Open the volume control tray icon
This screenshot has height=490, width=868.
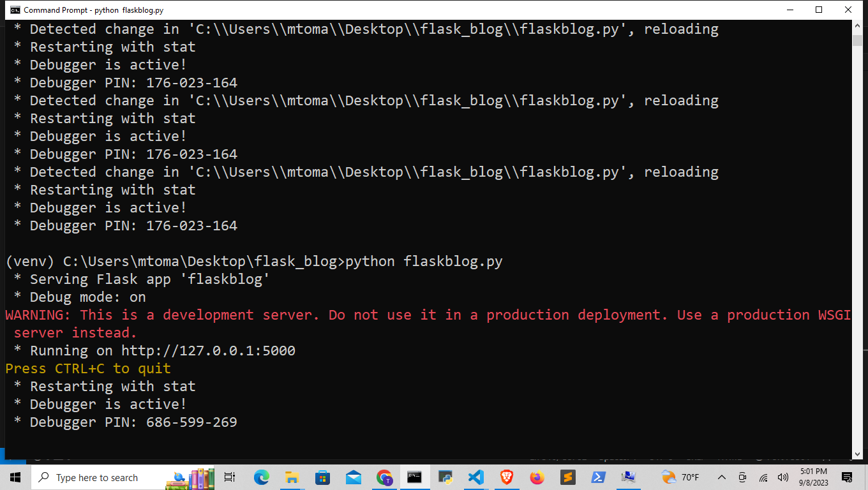tap(783, 477)
